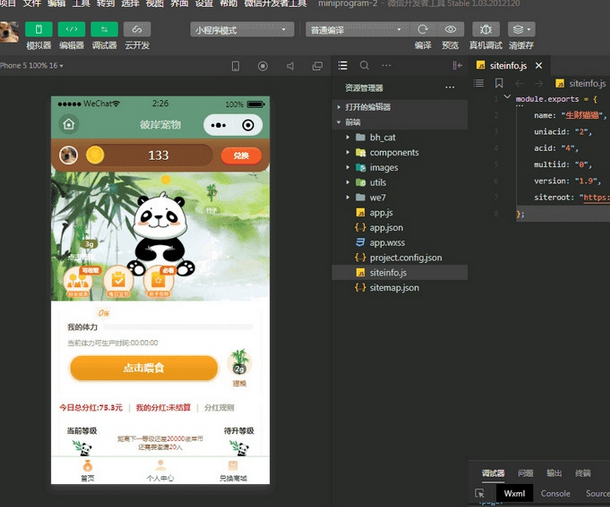Open project.config.json in the file tree
The width and height of the screenshot is (610, 507).
400,258
